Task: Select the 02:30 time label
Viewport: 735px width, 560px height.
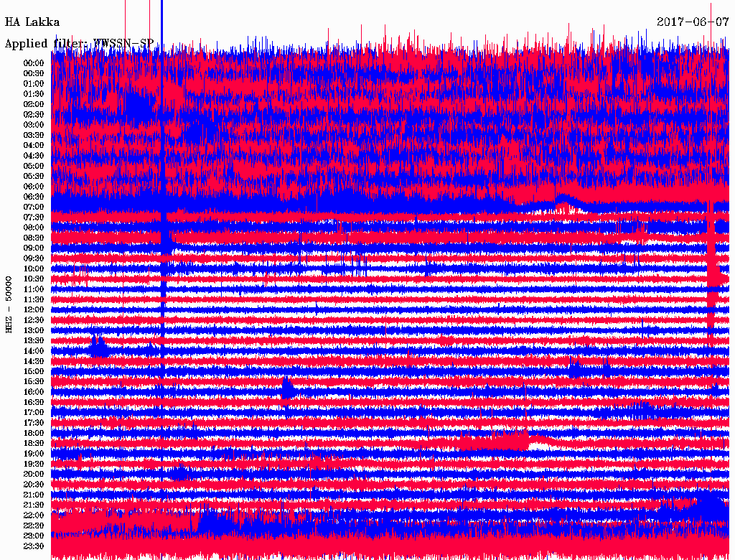Action: point(34,115)
